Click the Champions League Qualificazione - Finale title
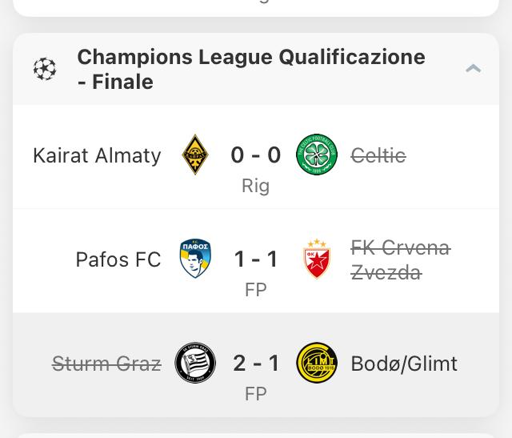This screenshot has height=438, width=512. (251, 69)
